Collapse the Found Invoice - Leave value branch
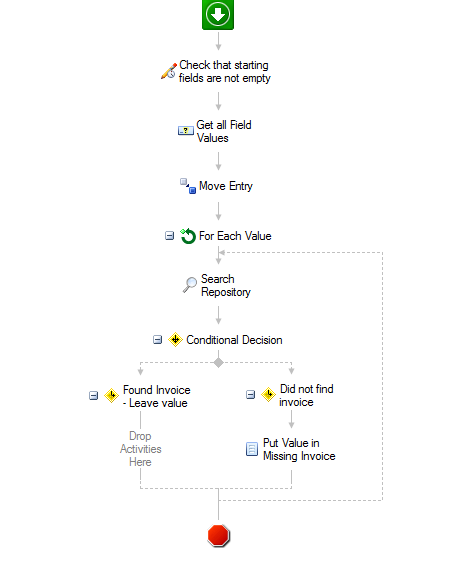This screenshot has height=569, width=459. click(x=94, y=396)
